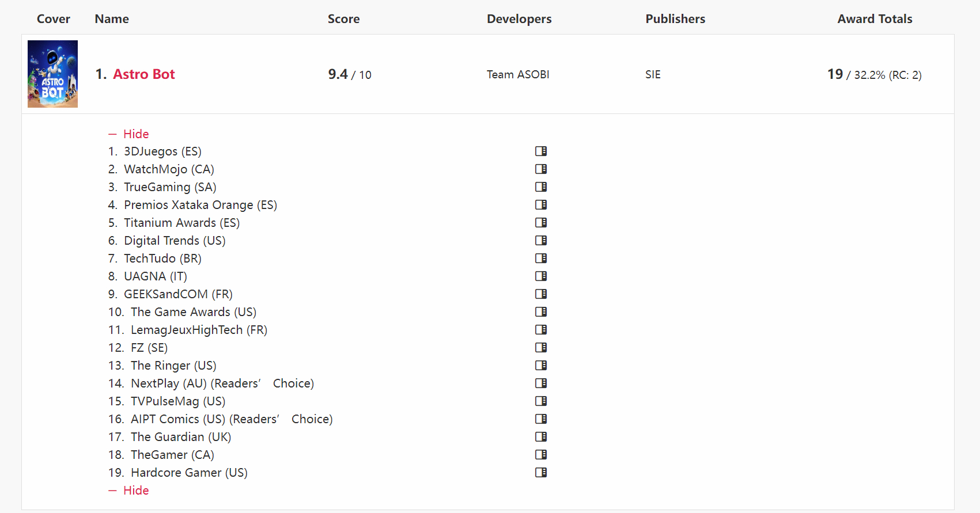Image resolution: width=980 pixels, height=513 pixels.
Task: Open Hardcore Gamer (US) source icon
Action: (540, 473)
